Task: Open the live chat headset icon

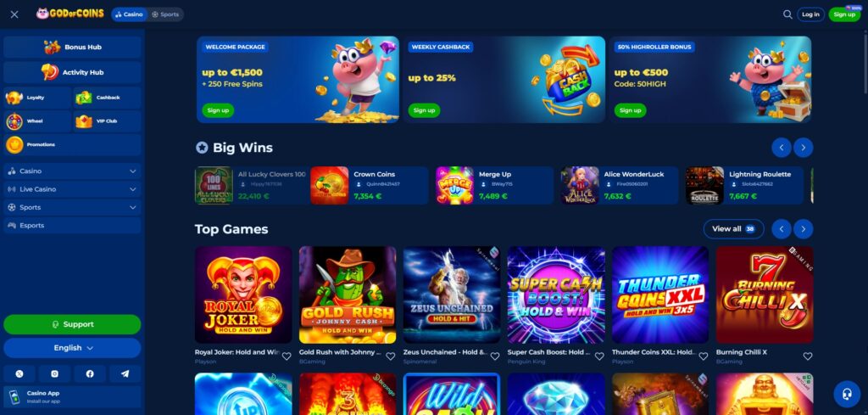Action: [847, 394]
